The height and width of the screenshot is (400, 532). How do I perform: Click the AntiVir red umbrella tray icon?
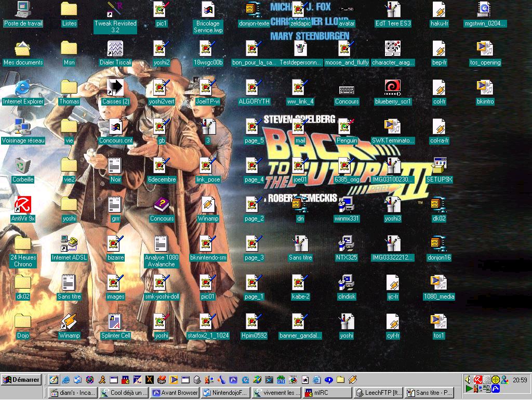478,379
